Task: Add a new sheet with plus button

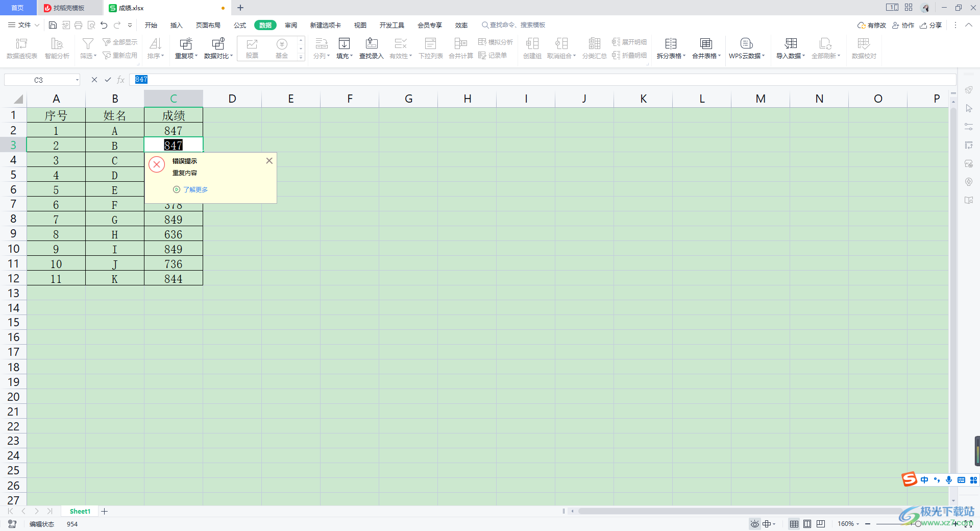Action: 104,511
